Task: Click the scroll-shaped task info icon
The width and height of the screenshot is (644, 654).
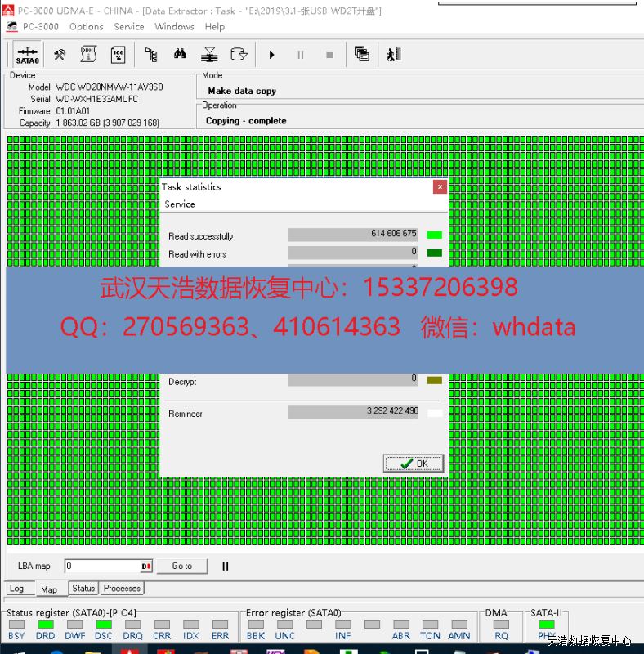Action: tap(88, 55)
